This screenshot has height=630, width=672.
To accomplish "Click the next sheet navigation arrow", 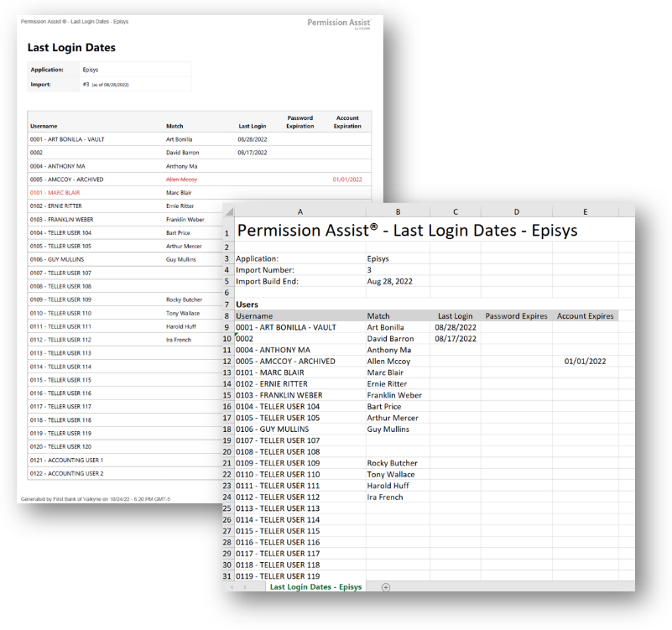I will pyautogui.click(x=245, y=587).
